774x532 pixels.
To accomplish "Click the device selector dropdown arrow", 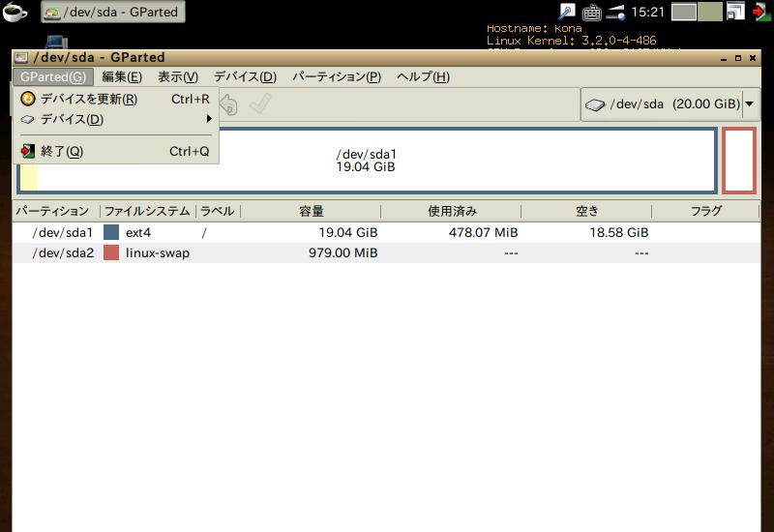I will click(x=749, y=104).
